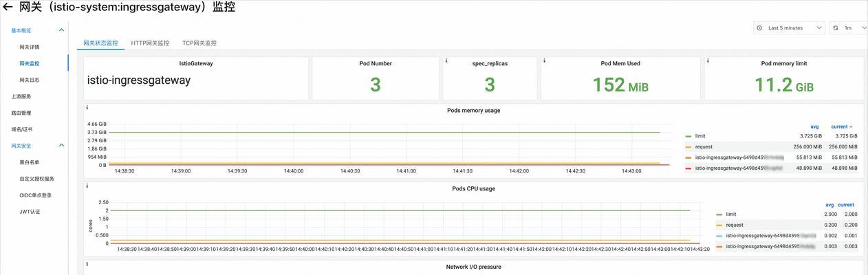868x275 pixels.
Task: Click yellow request swatch in CPU legend
Action: (x=719, y=225)
